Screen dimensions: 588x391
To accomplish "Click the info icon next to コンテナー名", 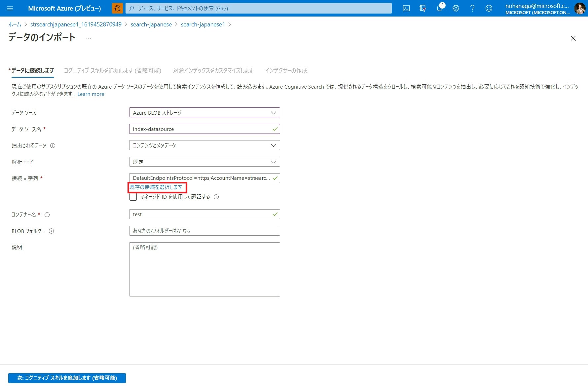I will [x=47, y=215].
